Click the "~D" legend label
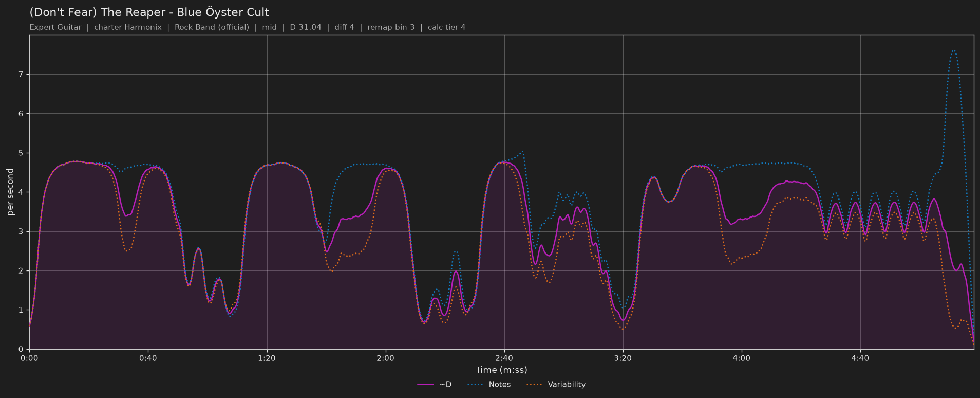The width and height of the screenshot is (980, 398). tap(445, 384)
